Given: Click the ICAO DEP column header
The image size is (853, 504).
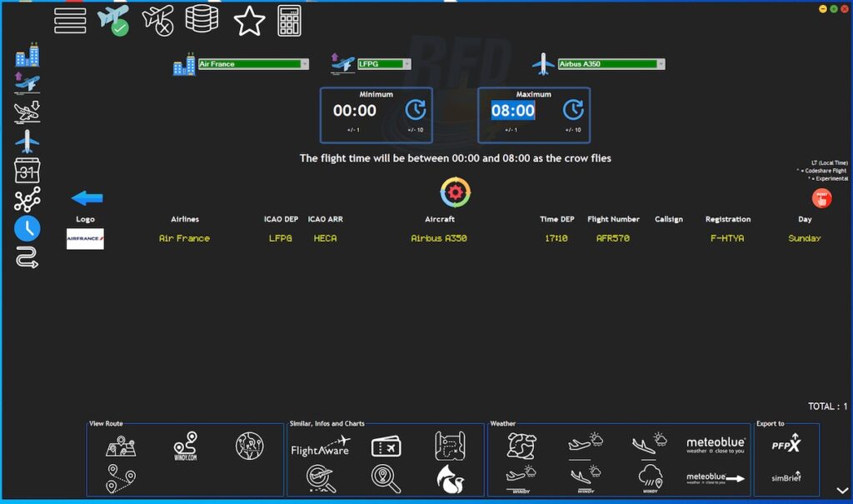Looking at the screenshot, I should pos(282,219).
